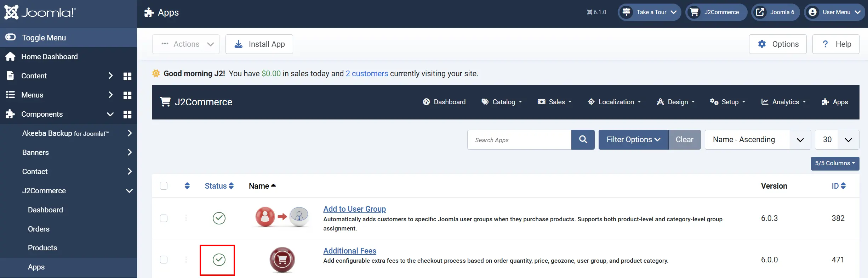Go to the J2Commerce Dashboard tab

[444, 102]
